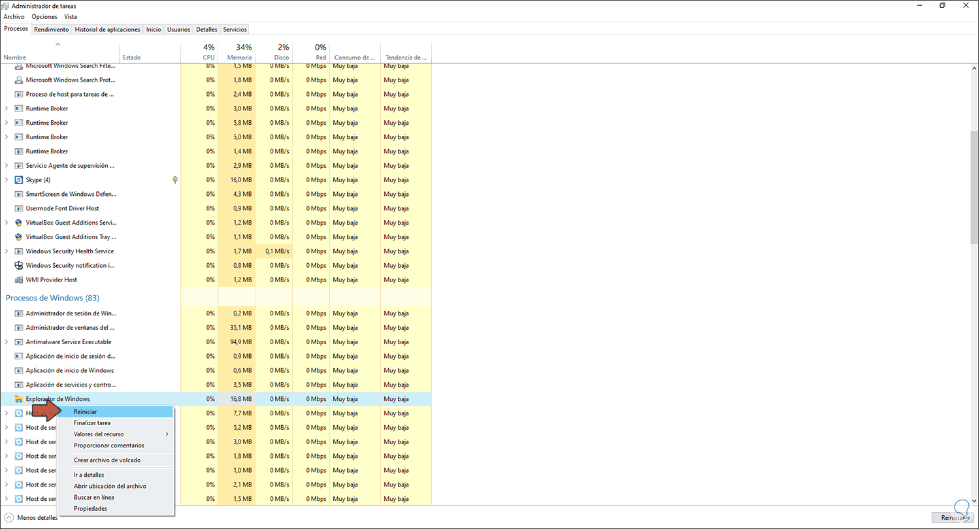The width and height of the screenshot is (980, 529).
Task: Open the Valores del recurso submenu arrow
Action: pos(167,434)
